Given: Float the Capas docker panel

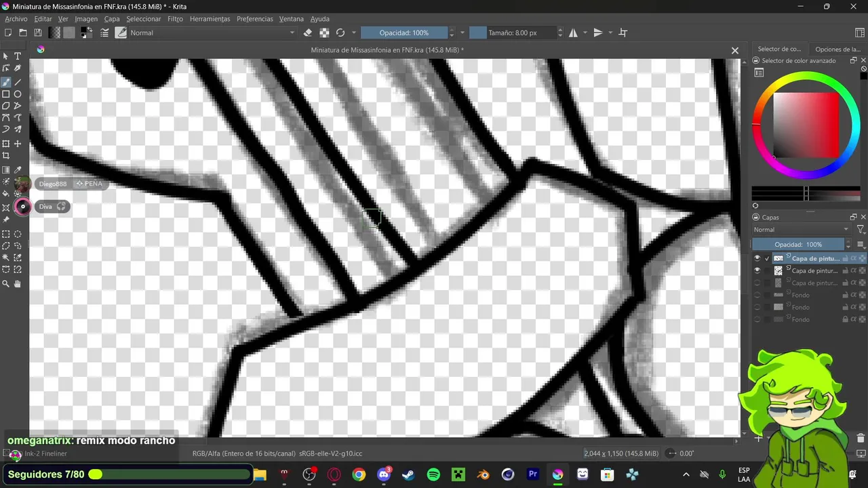Looking at the screenshot, I should pos(853,217).
